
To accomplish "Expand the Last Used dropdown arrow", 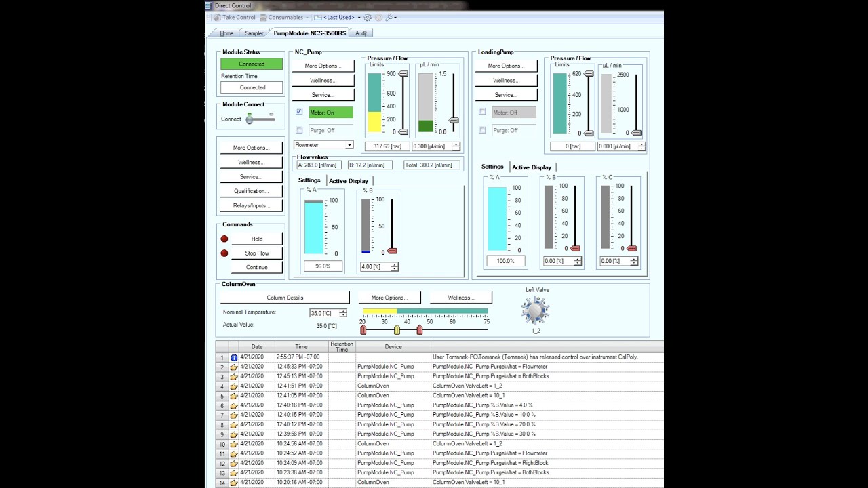I will pos(359,18).
